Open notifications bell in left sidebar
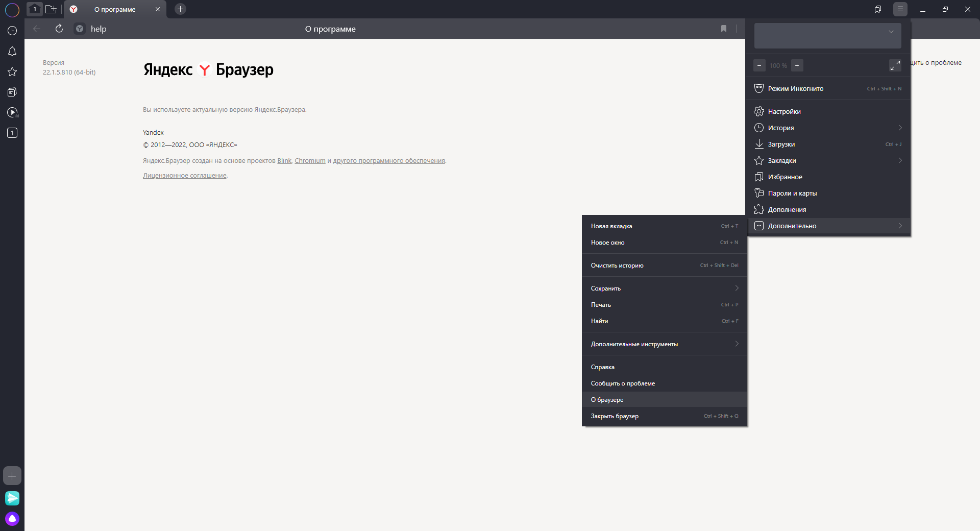Screen dimensions: 980x531 [x=12, y=51]
